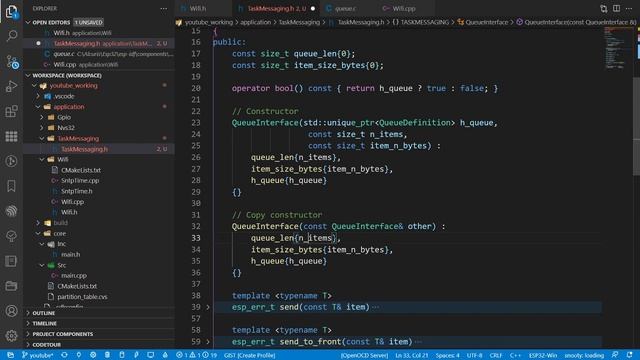
Task: Open queue.c in the Open Editors list
Action: 99,54
